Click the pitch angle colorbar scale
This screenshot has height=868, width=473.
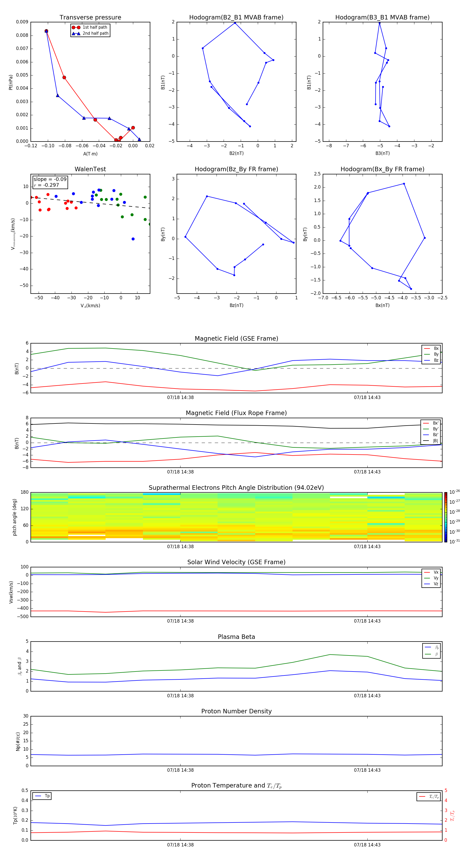click(446, 517)
